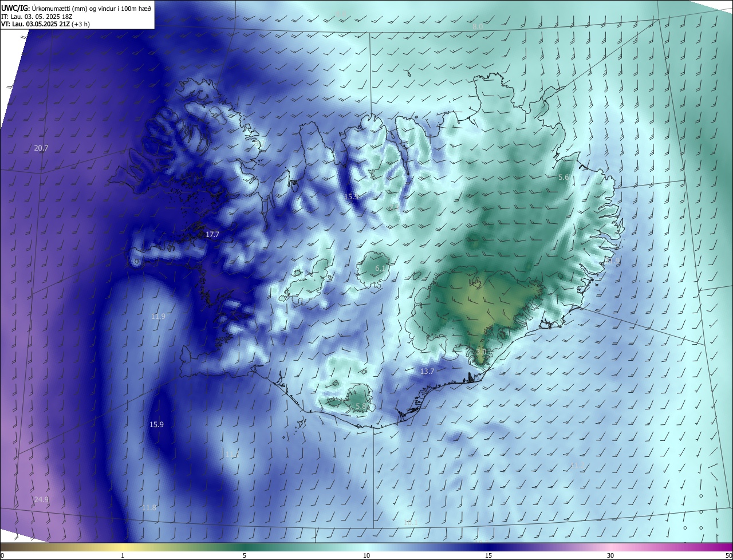Viewport: 733px width, 560px height.
Task: Click the 10 tick on the color scale
Action: pos(366,556)
